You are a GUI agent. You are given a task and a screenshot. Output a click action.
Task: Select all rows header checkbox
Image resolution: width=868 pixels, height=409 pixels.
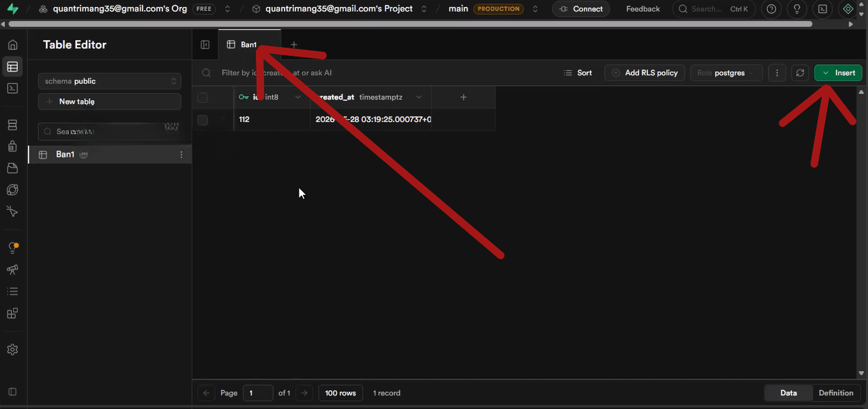(203, 97)
